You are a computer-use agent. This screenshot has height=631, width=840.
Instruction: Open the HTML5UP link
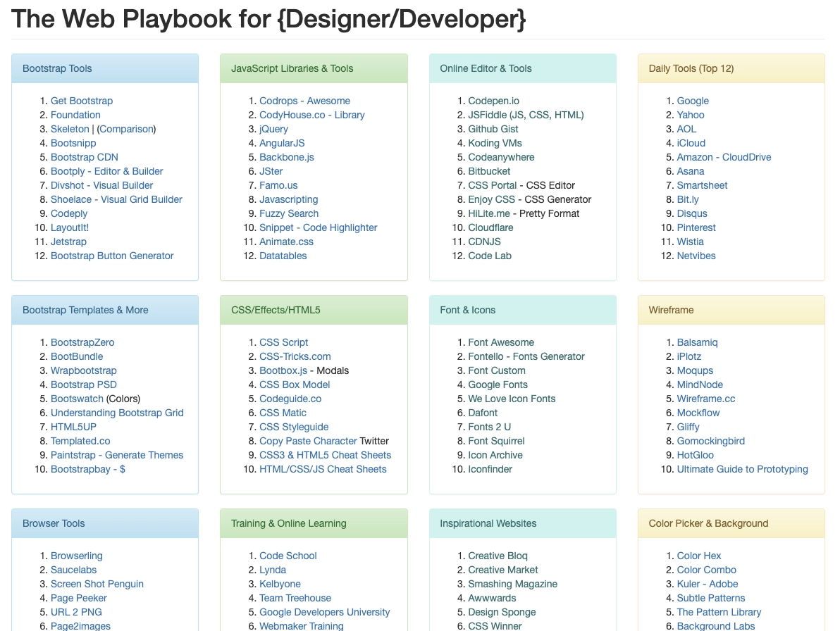pos(73,427)
